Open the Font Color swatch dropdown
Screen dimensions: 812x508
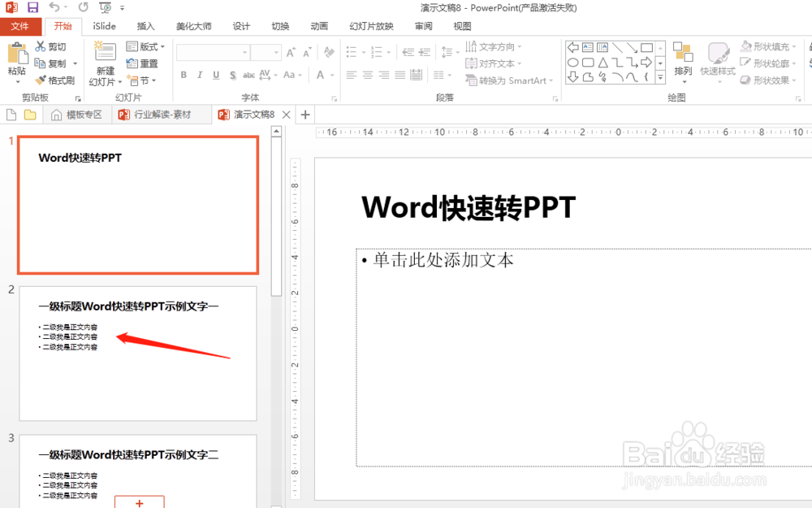332,75
